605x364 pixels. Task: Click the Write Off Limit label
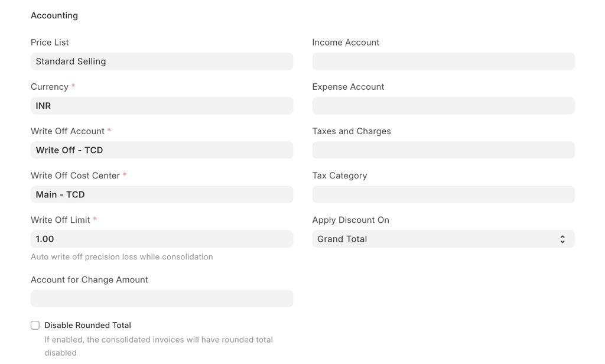point(60,220)
